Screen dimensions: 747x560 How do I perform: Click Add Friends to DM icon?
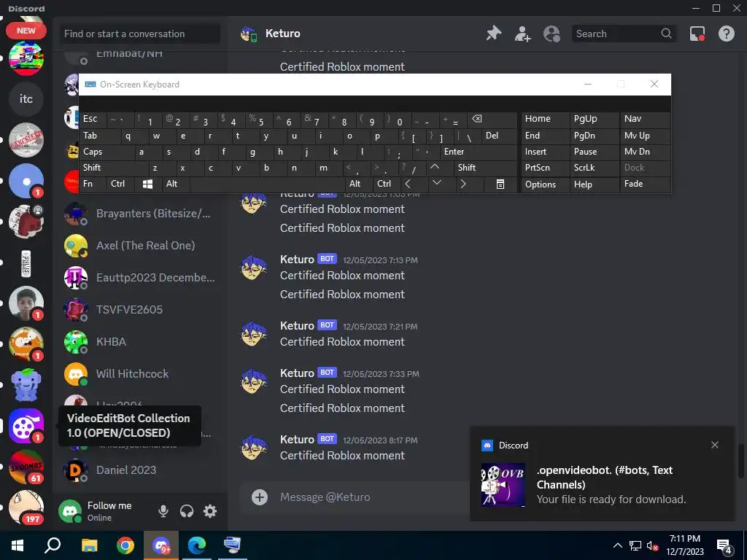tap(522, 34)
